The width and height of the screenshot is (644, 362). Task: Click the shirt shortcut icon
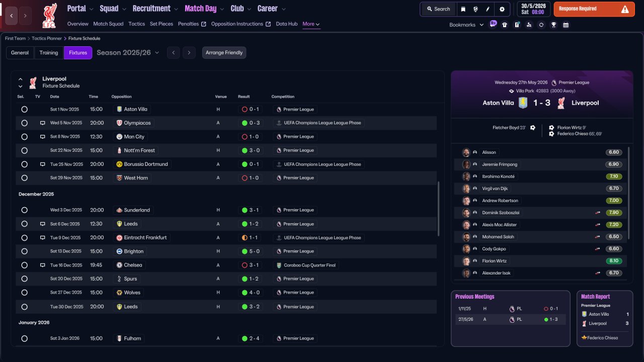(505, 25)
